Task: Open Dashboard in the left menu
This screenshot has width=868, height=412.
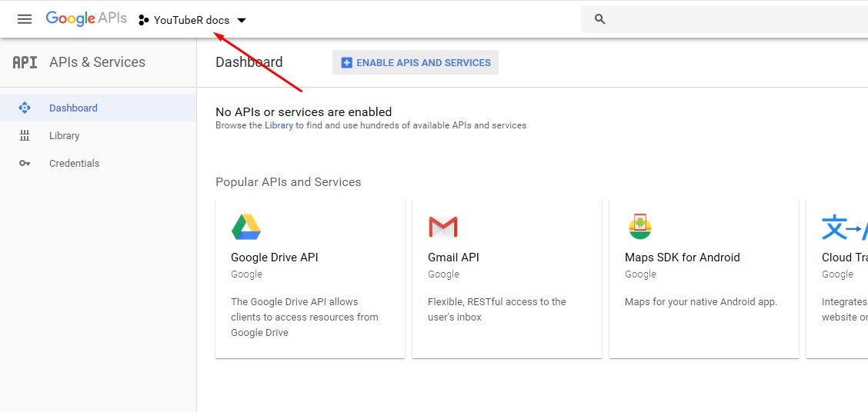Action: point(73,108)
